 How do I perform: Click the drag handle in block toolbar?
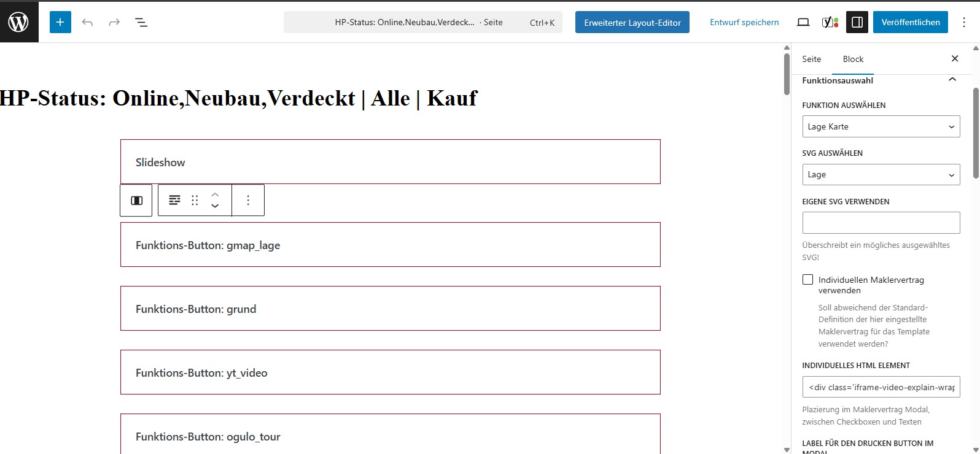click(x=195, y=200)
